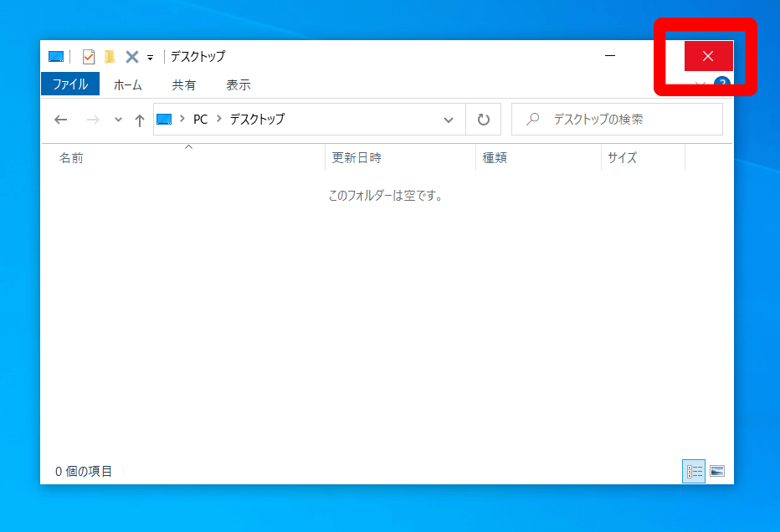The height and width of the screenshot is (532, 780).
Task: Open the quick access toolbar customization menu
Action: pos(149,56)
